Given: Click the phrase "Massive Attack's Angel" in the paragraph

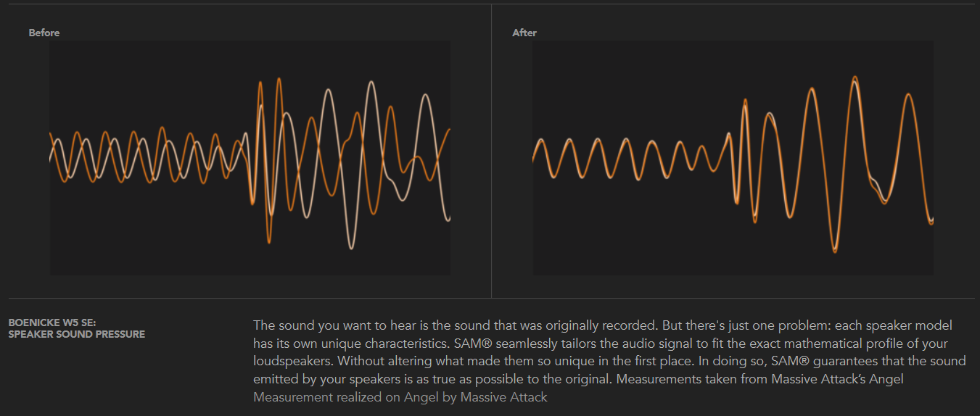Looking at the screenshot, I should pos(837,379).
